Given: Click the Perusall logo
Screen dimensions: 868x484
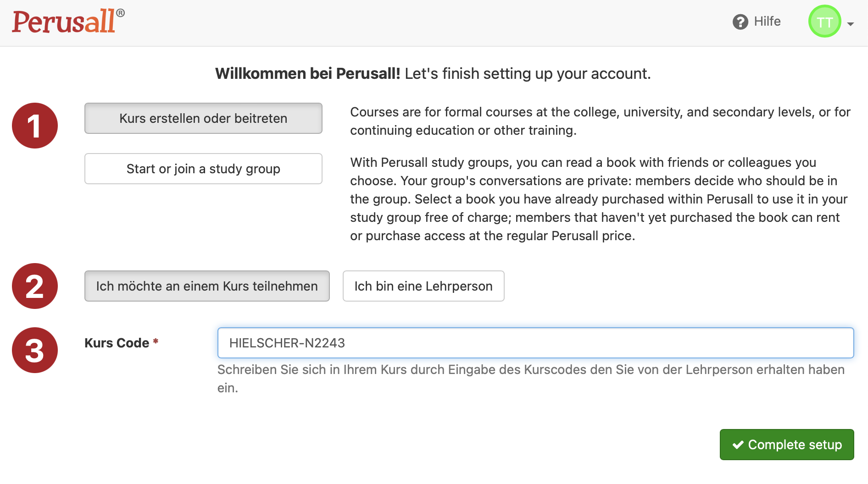Looking at the screenshot, I should click(68, 21).
